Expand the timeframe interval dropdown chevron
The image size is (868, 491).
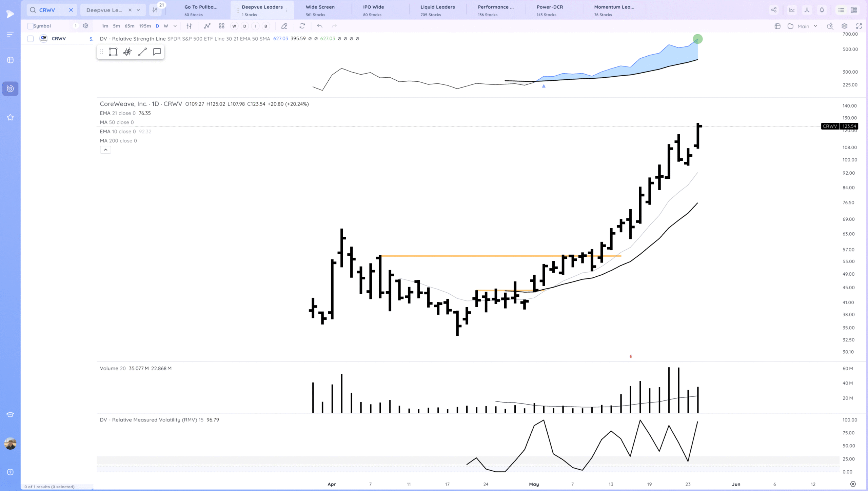coord(175,26)
